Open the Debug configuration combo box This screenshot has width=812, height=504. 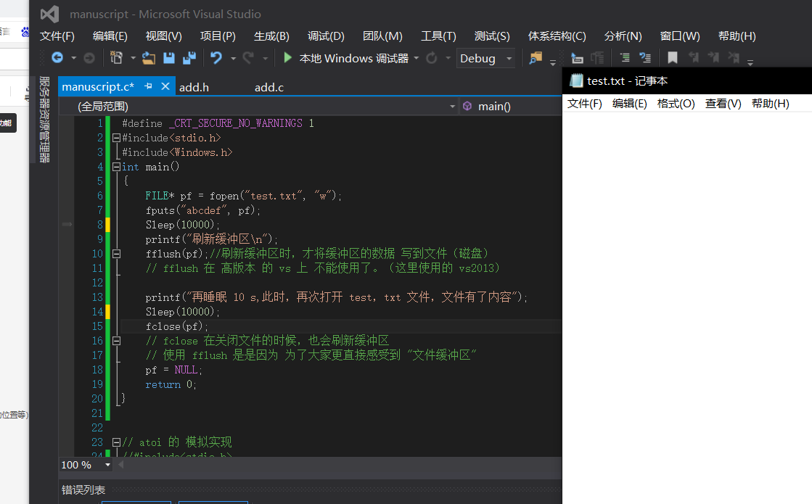pyautogui.click(x=485, y=59)
